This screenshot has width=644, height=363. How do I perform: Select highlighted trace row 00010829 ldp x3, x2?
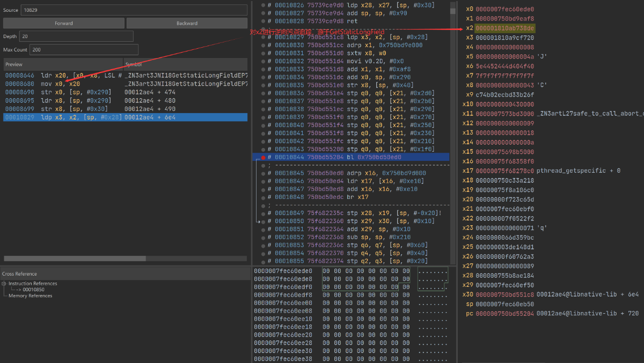(x=125, y=117)
